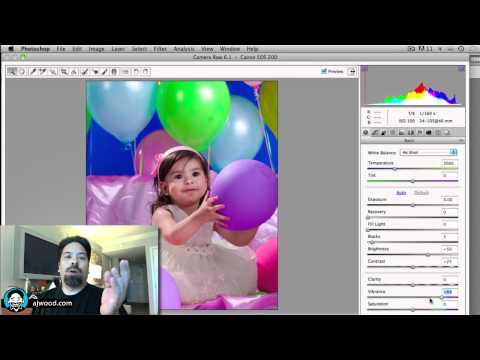Open the Tone Curve panel tab

(x=375, y=132)
